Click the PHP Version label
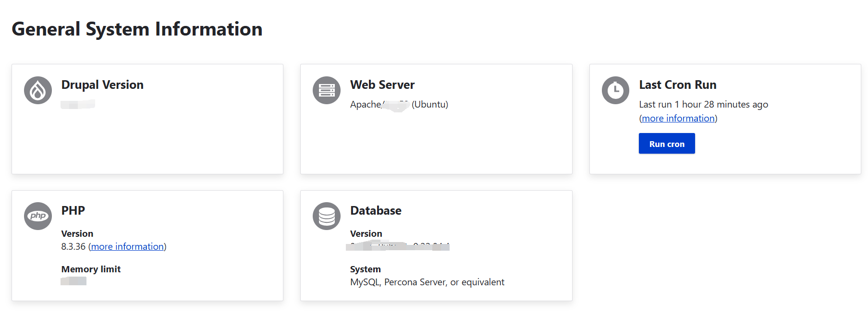The image size is (868, 328). 77,234
